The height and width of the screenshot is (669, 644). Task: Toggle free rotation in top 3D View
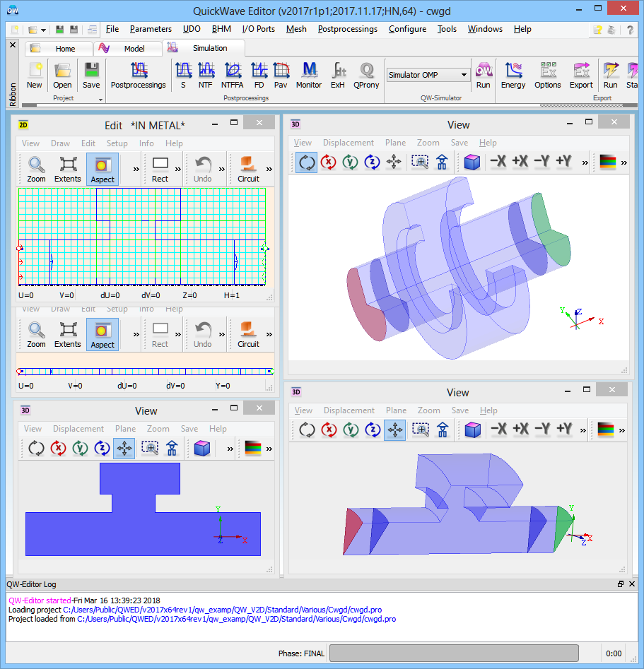pos(306,162)
